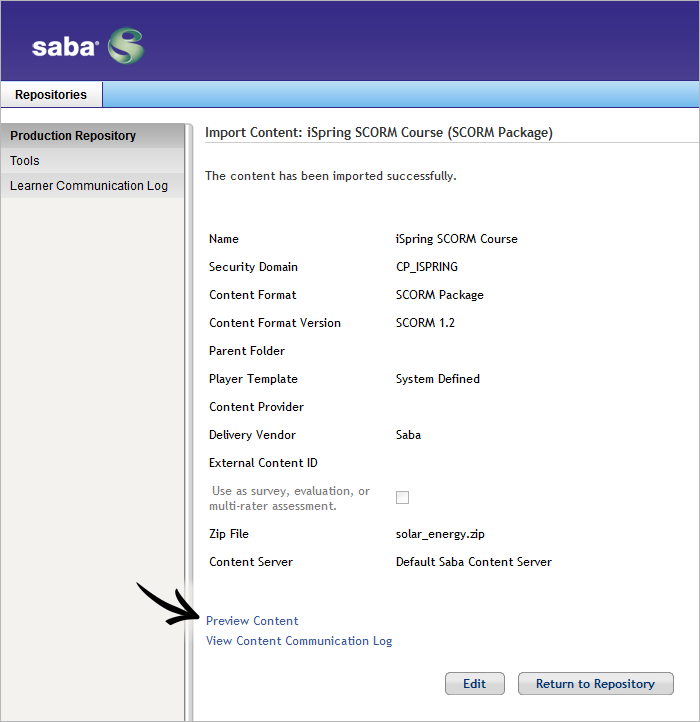The height and width of the screenshot is (722, 700).
Task: Toggle the survey/evaluation assessment checkbox
Action: tap(402, 497)
